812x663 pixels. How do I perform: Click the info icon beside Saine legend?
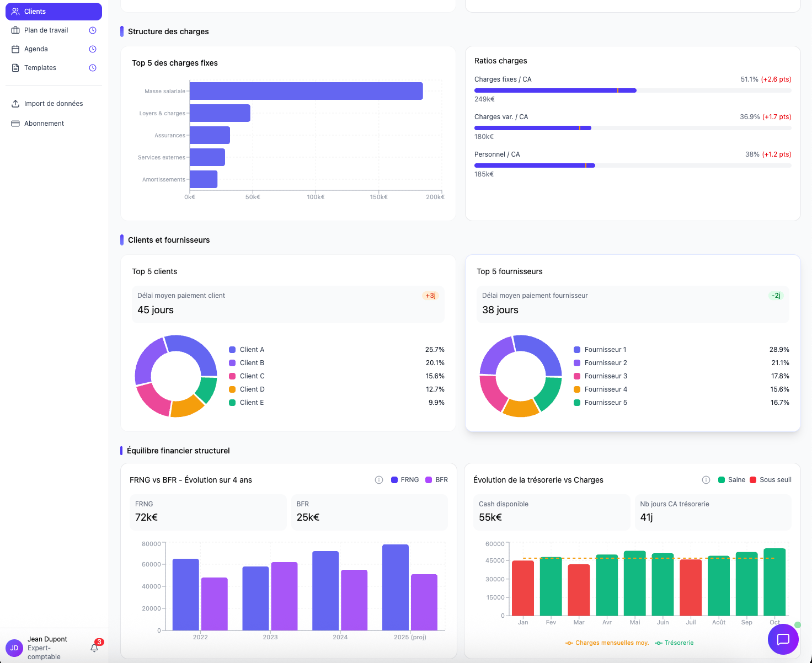pos(706,480)
